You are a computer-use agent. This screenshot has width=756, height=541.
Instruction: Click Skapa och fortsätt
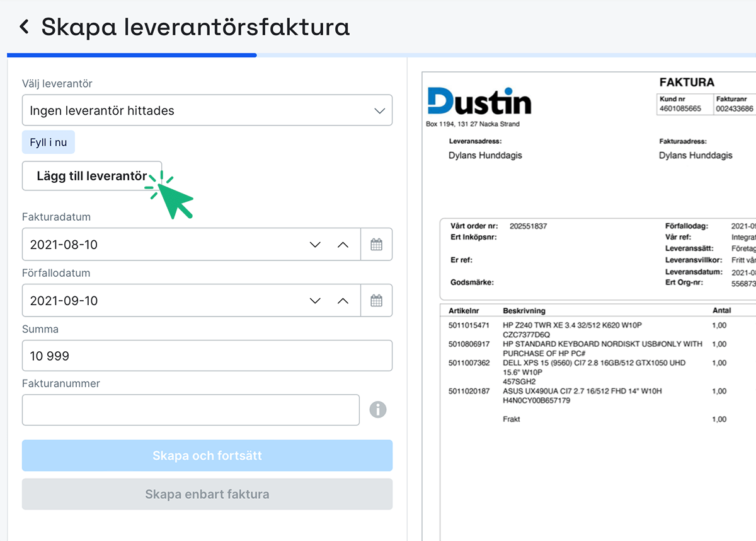[207, 455]
